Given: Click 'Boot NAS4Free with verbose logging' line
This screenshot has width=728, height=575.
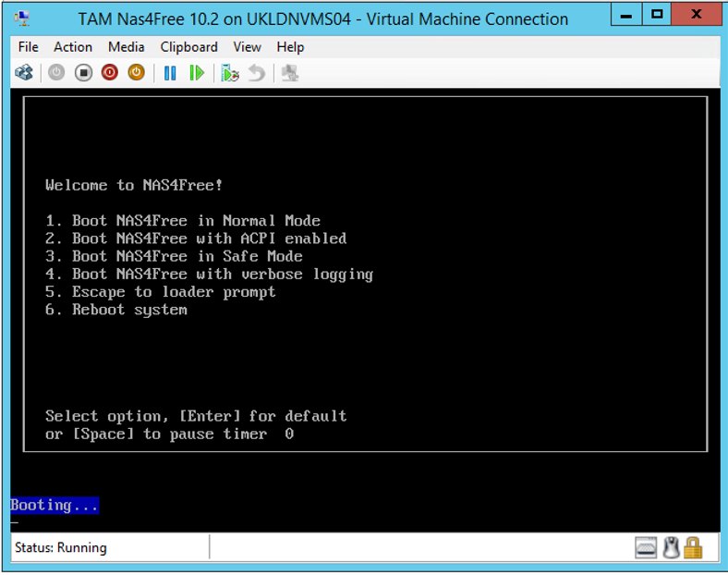Looking at the screenshot, I should 210,274.
